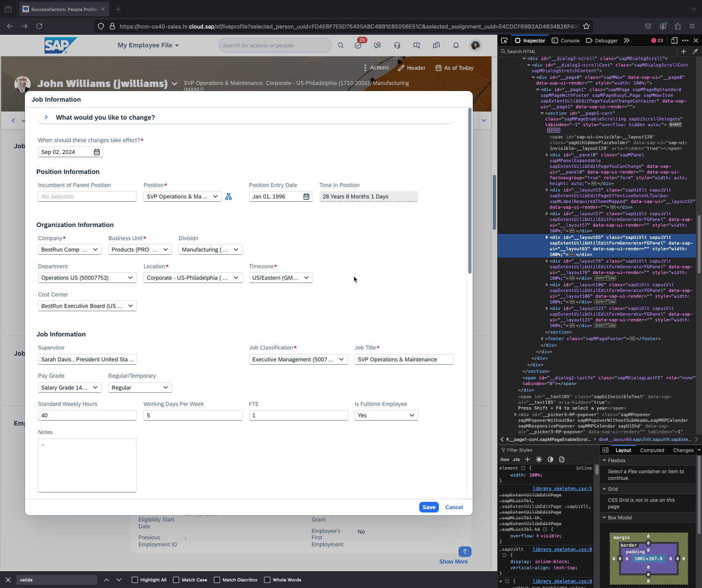Open the position org chart icon
Screen dimensions: 702x588
[228, 196]
